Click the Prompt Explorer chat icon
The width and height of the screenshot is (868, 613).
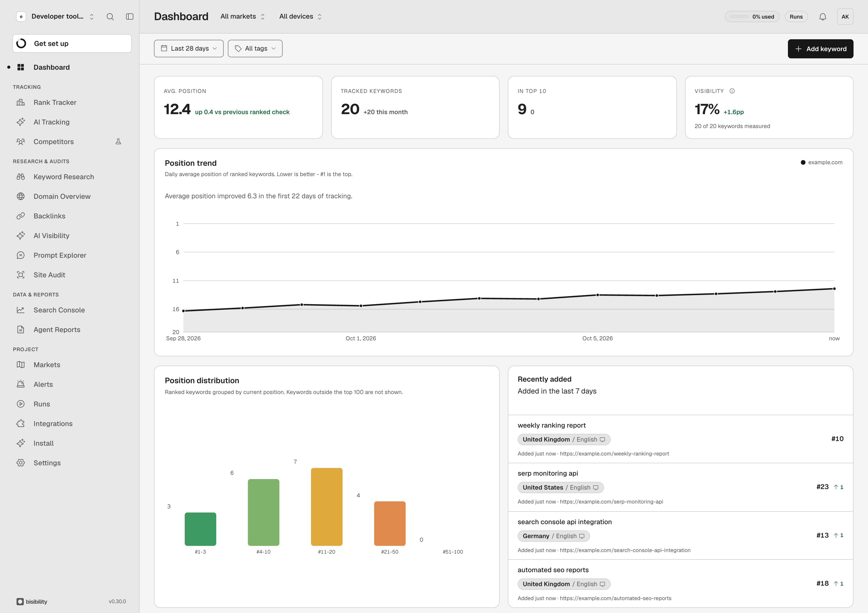point(21,255)
